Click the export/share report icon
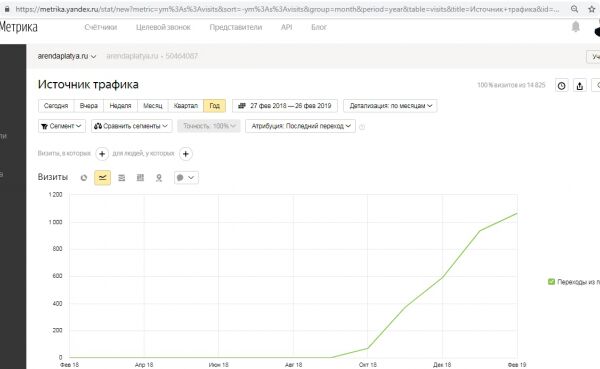This screenshot has width=600, height=369. click(x=580, y=86)
